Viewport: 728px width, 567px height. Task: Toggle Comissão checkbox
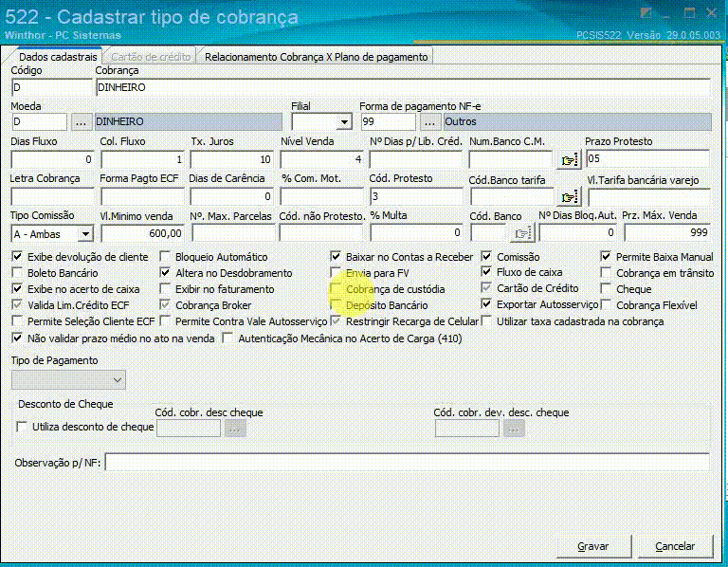pos(486,256)
